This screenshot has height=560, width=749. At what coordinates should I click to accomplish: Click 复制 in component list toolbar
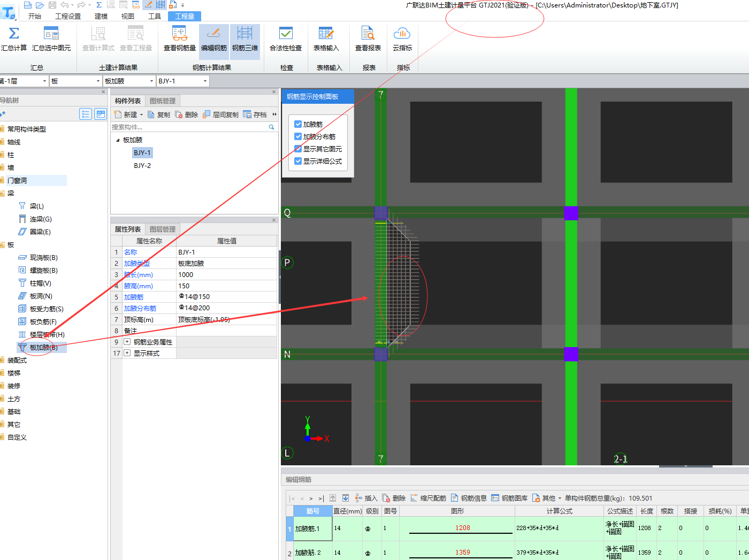[159, 114]
